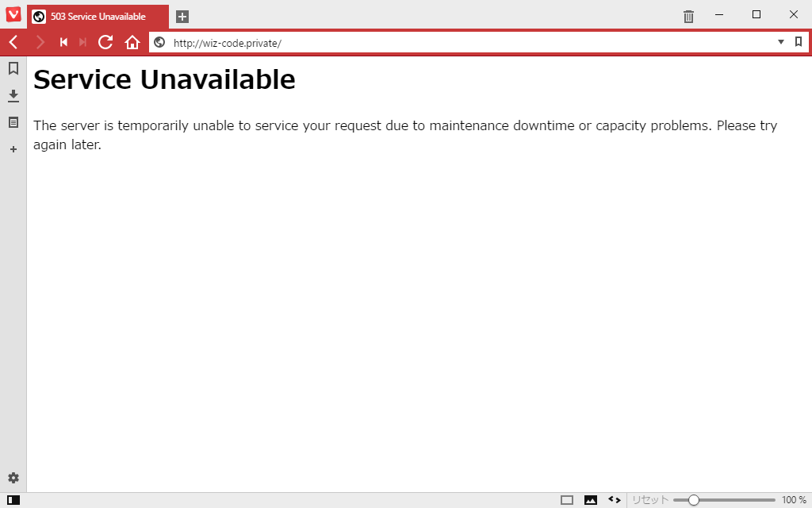Expand the address bar history dropdown
Image resolution: width=812 pixels, height=508 pixels.
[781, 42]
